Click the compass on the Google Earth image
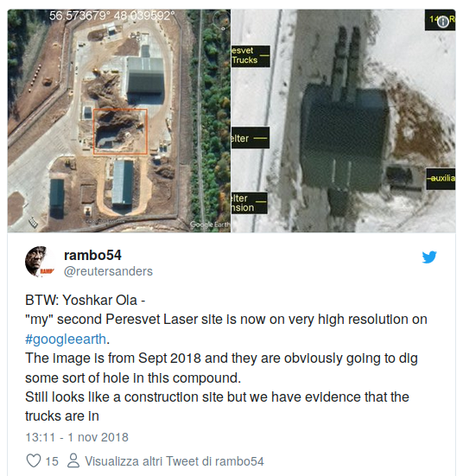This screenshot has height=476, width=463. click(x=221, y=19)
